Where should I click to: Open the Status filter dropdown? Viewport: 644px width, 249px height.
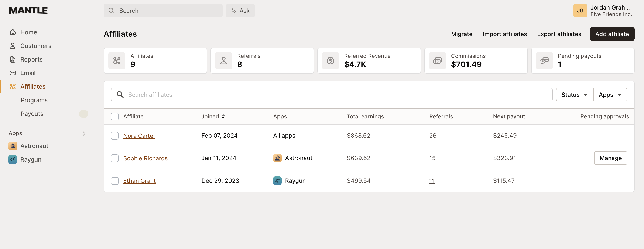(574, 94)
